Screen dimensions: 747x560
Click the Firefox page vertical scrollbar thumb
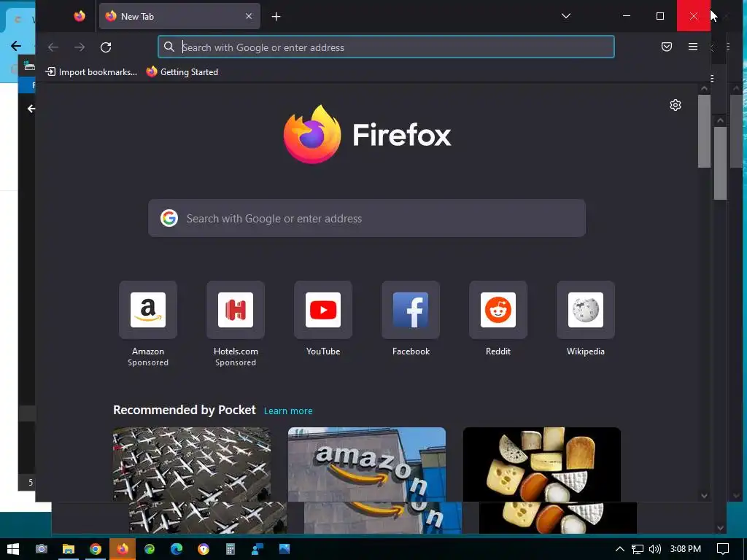704,131
